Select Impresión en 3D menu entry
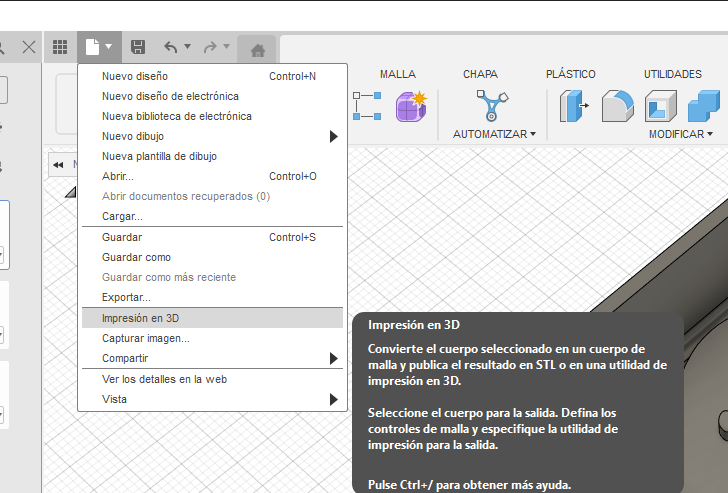728x493 pixels. (212, 318)
